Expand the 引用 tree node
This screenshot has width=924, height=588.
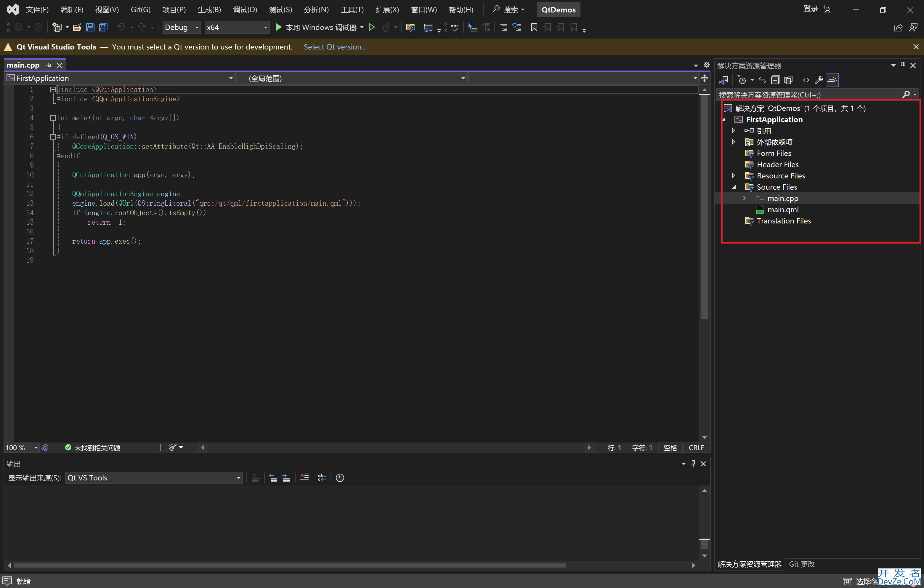point(733,131)
